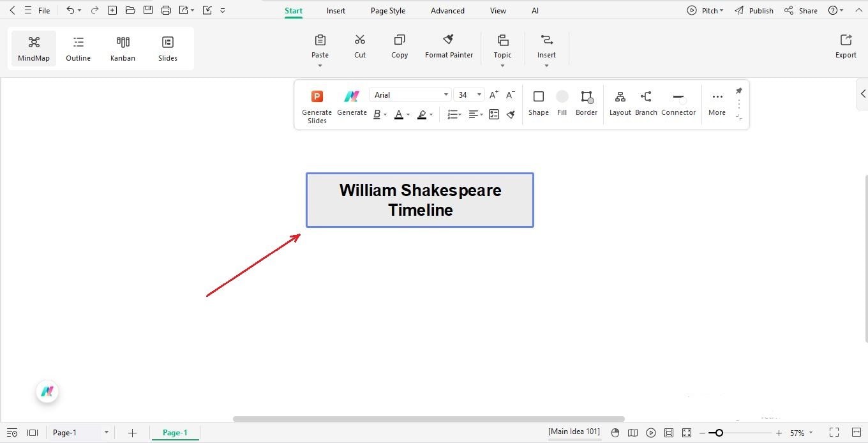The height and width of the screenshot is (443, 868).
Task: Choose text highlight color
Action: [x=422, y=114]
